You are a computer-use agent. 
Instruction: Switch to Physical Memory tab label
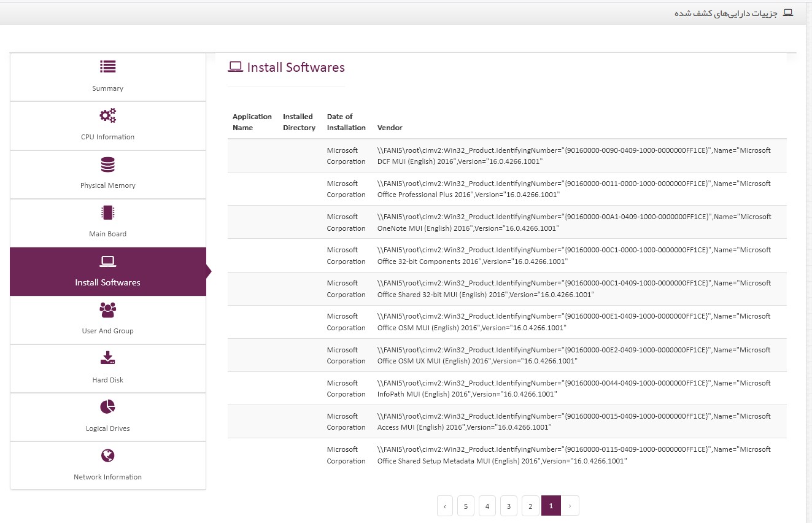click(x=108, y=185)
